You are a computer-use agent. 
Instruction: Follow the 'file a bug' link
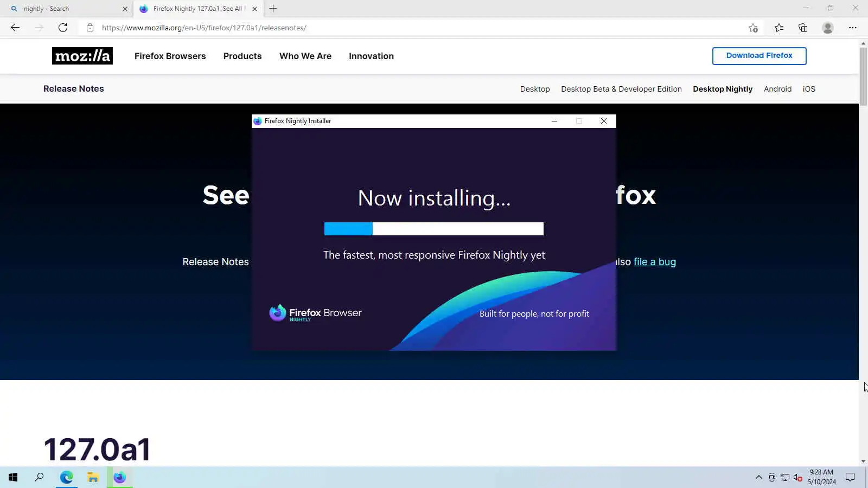pyautogui.click(x=655, y=262)
